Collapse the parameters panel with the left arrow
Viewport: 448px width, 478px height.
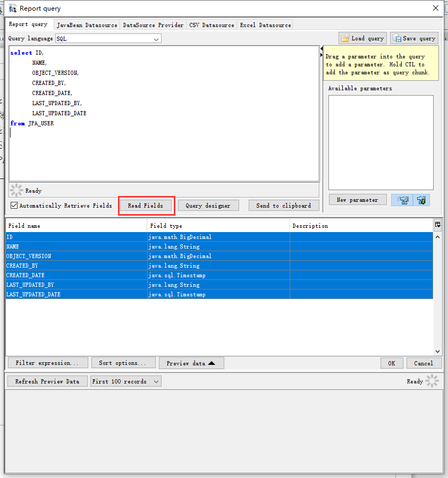coord(322,49)
